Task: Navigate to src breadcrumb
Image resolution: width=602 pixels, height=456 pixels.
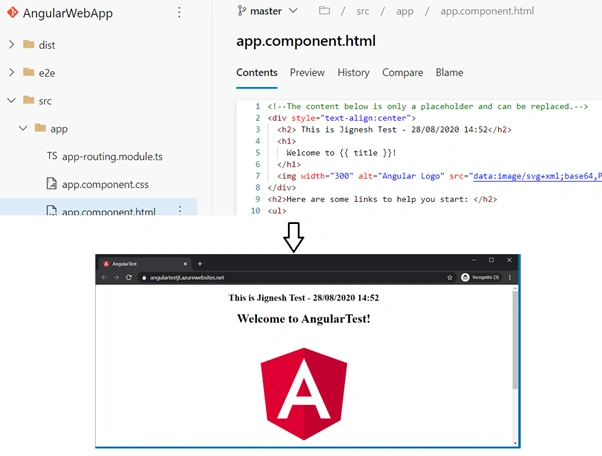Action: click(x=363, y=11)
